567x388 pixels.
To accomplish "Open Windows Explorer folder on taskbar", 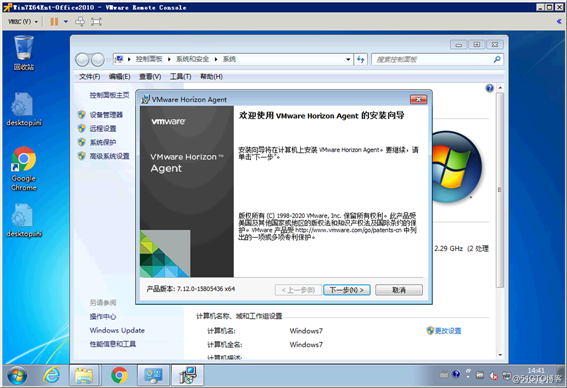I will (x=84, y=375).
